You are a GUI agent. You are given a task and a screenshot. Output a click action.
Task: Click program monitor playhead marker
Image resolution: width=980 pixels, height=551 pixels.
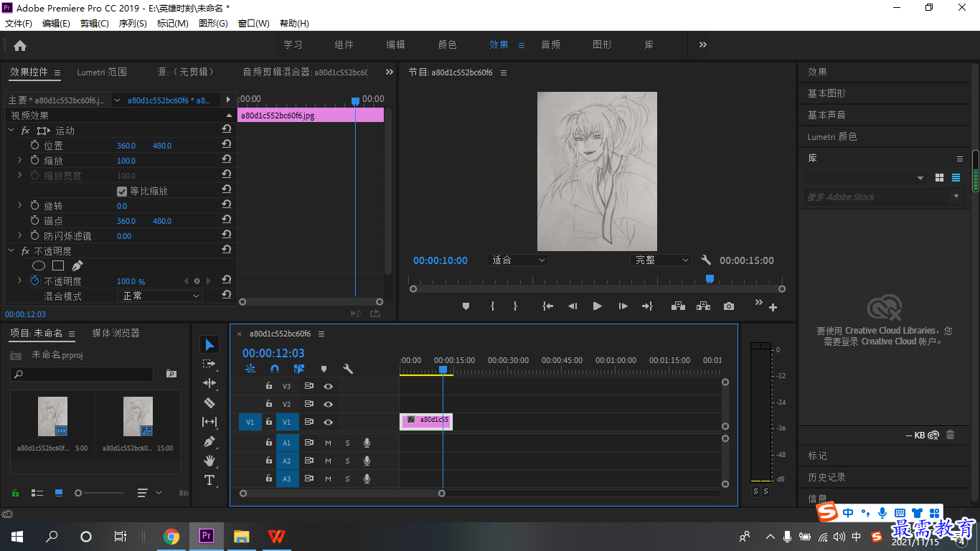tap(710, 278)
